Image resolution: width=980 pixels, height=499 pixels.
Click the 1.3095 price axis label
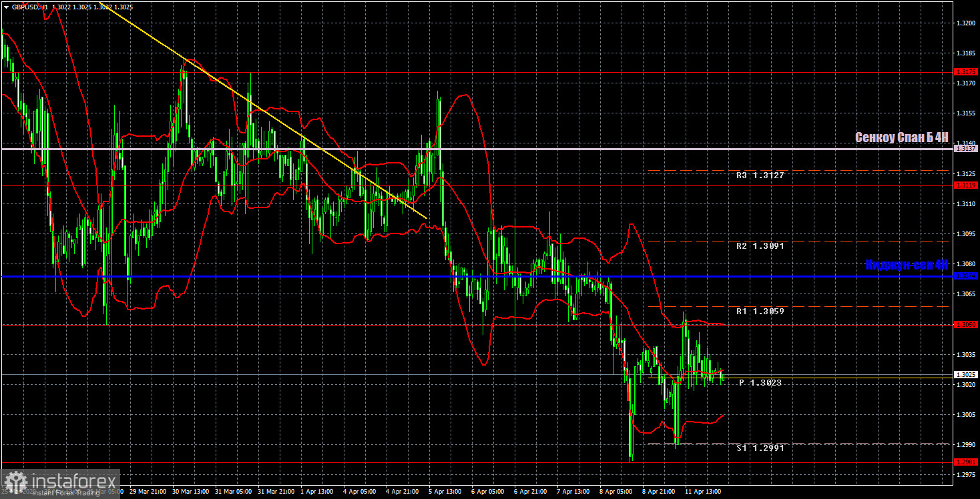pyautogui.click(x=966, y=234)
